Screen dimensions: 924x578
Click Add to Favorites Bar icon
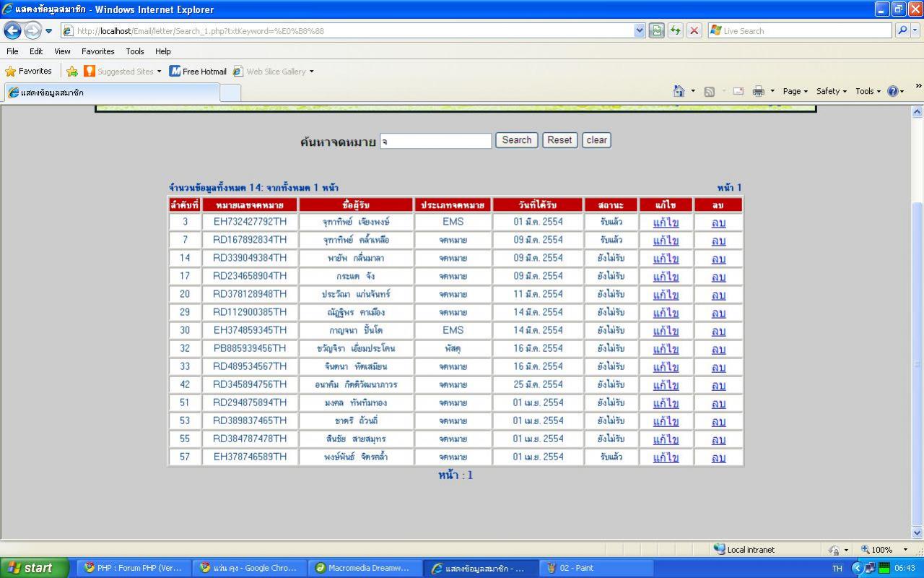click(x=72, y=71)
